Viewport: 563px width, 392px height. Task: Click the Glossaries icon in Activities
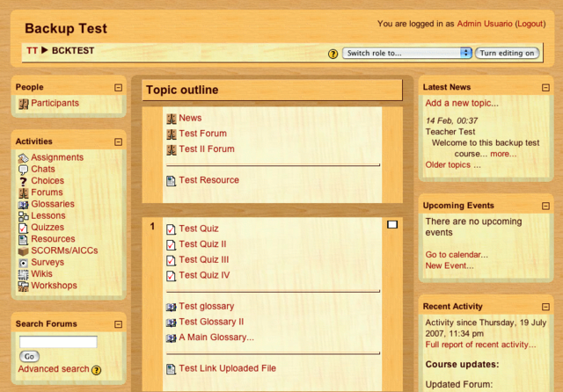point(24,205)
